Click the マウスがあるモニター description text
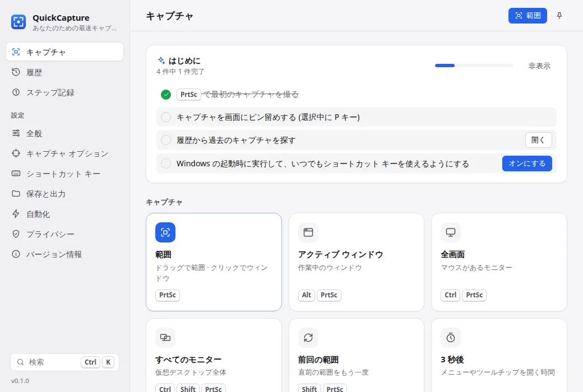The width and height of the screenshot is (583, 392). (476, 268)
